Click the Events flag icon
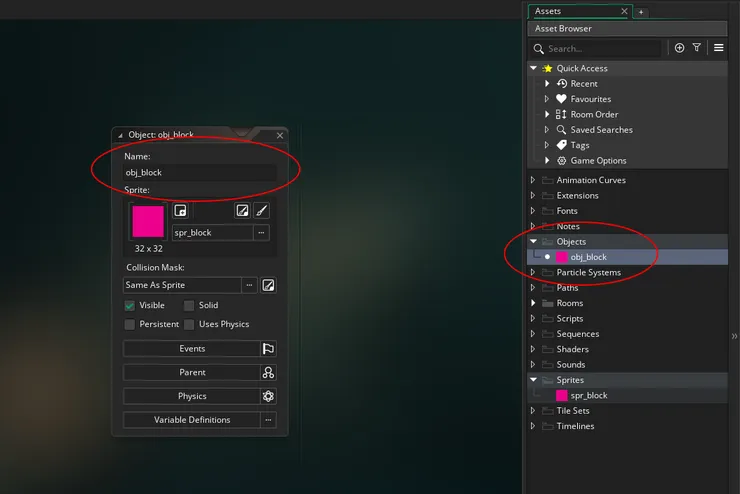740x494 pixels. pos(268,349)
